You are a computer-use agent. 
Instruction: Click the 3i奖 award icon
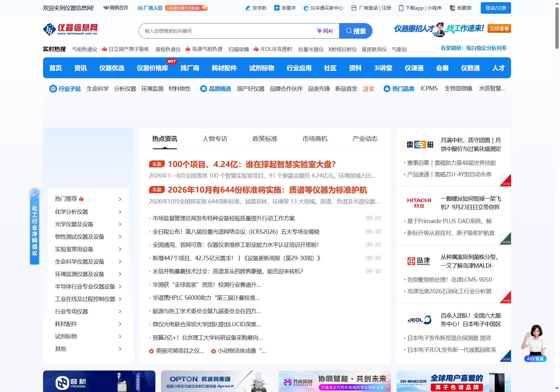click(368, 89)
